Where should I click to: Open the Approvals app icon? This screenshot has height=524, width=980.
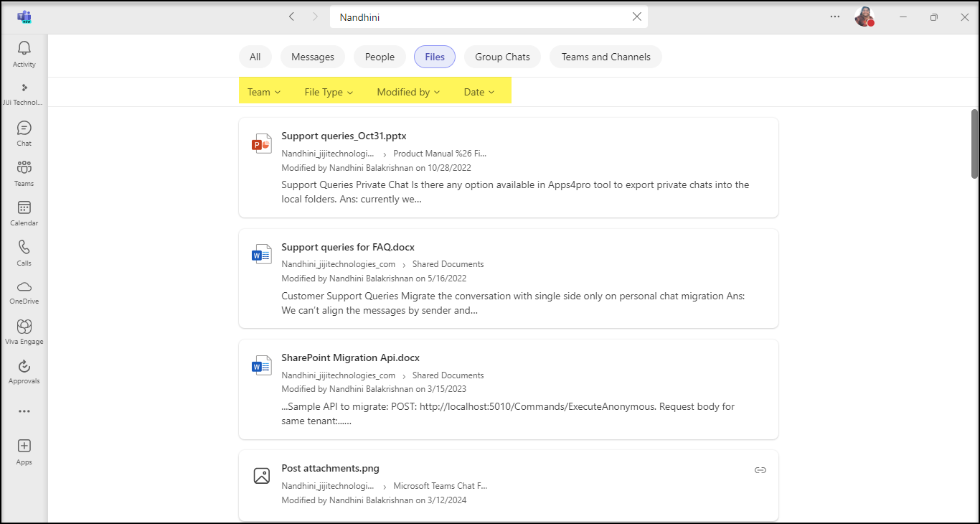point(24,367)
